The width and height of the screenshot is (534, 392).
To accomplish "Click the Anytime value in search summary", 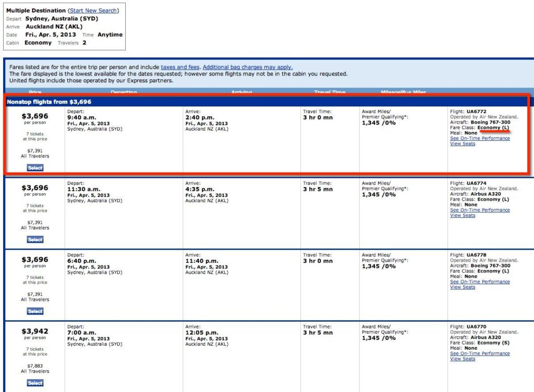I will click(110, 35).
